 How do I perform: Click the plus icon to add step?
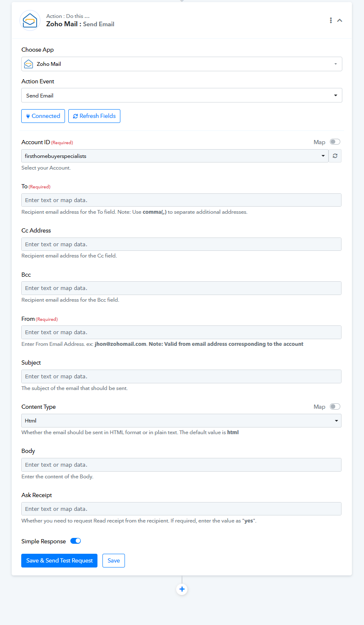(182, 589)
